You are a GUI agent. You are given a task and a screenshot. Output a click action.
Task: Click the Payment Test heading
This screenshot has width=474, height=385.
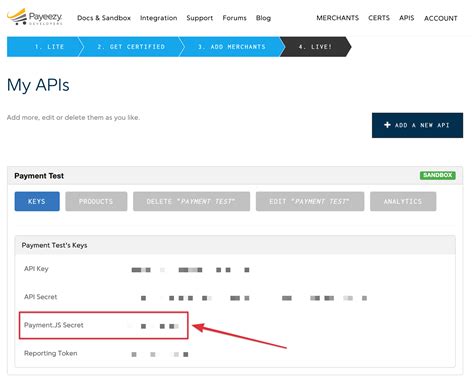pos(39,176)
